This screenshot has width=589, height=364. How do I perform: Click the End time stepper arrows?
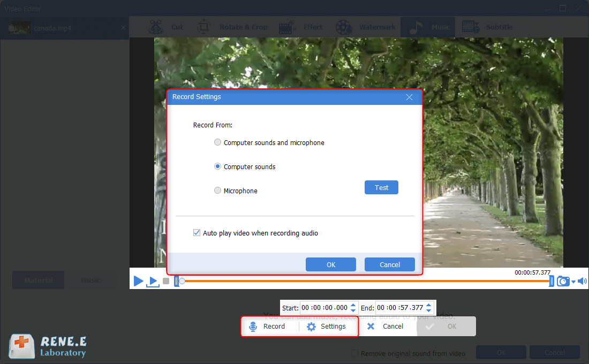point(428,308)
